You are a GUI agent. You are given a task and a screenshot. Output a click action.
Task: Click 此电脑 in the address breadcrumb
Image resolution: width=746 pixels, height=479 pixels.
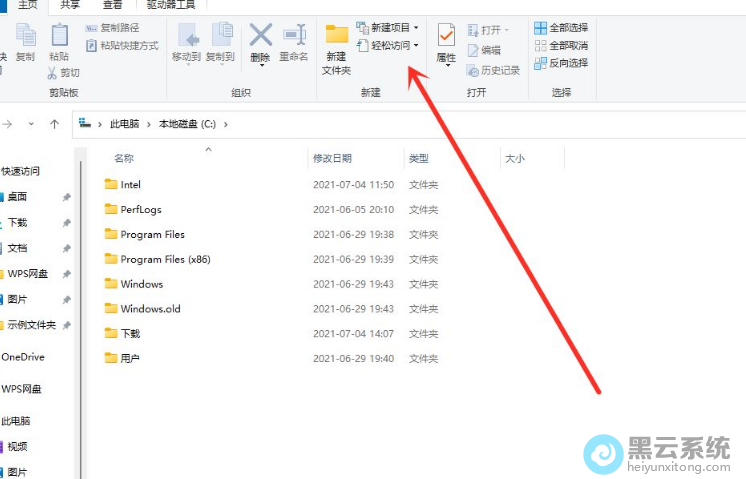click(x=125, y=124)
